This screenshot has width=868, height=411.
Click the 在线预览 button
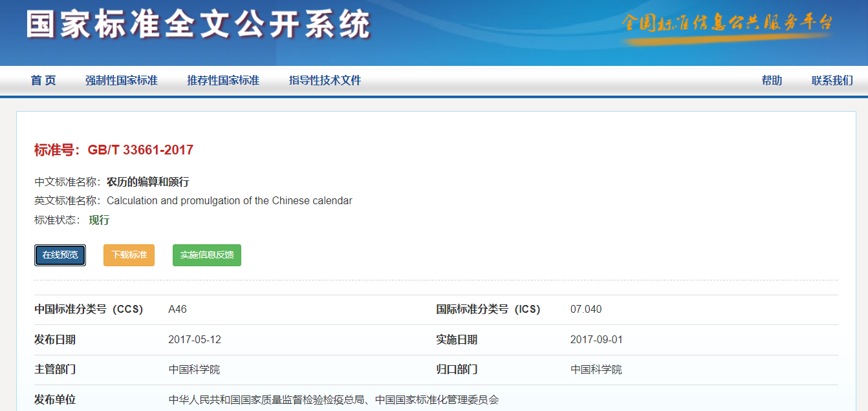point(60,255)
